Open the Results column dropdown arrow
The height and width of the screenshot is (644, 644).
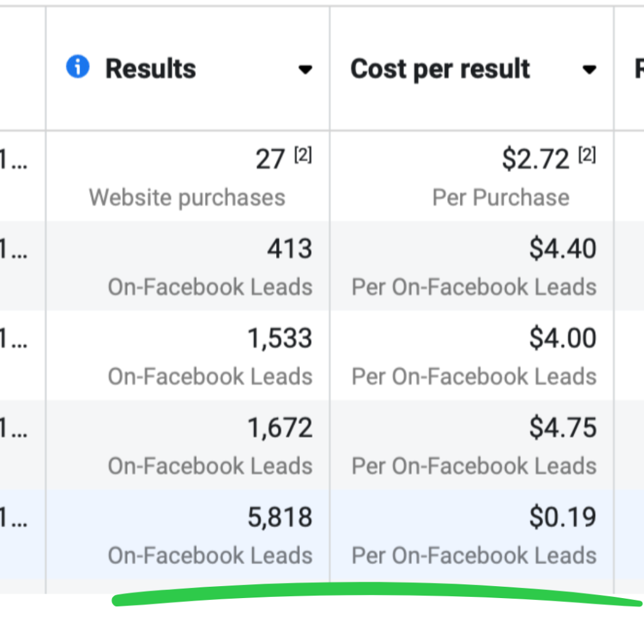coord(305,69)
